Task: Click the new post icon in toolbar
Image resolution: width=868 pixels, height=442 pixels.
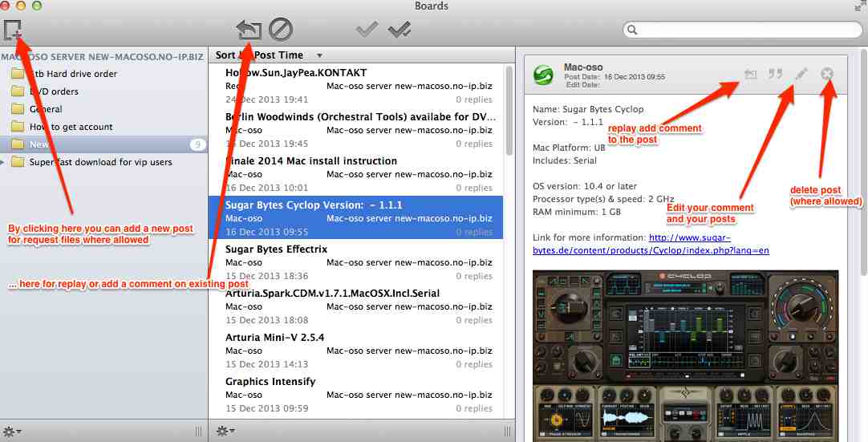Action: (13, 30)
